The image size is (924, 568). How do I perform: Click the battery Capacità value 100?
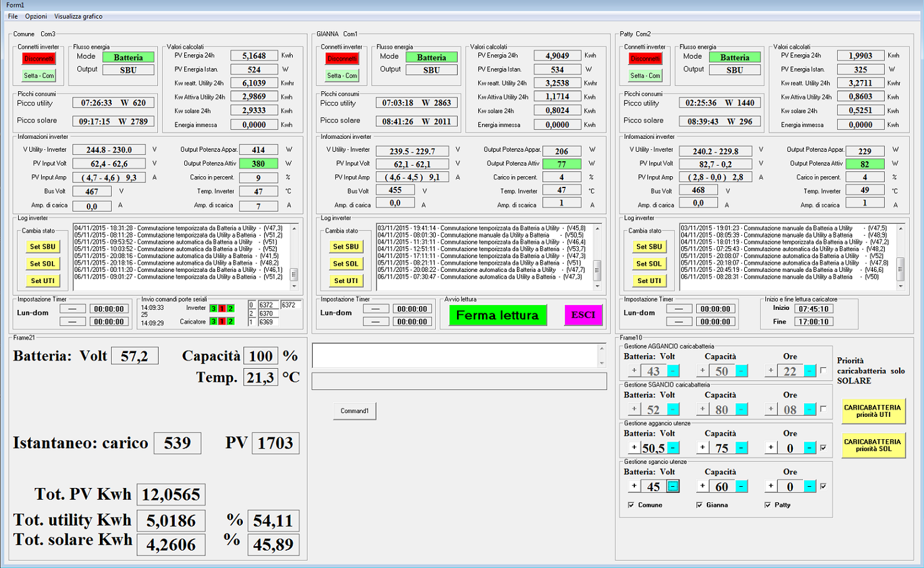(261, 356)
